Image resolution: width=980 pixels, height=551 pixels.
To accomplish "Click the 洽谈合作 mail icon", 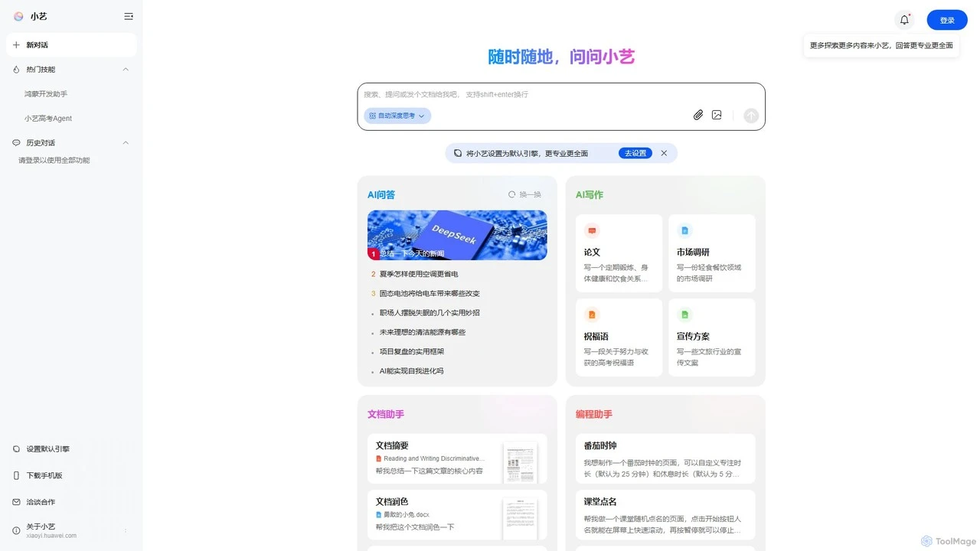I will [x=17, y=502].
